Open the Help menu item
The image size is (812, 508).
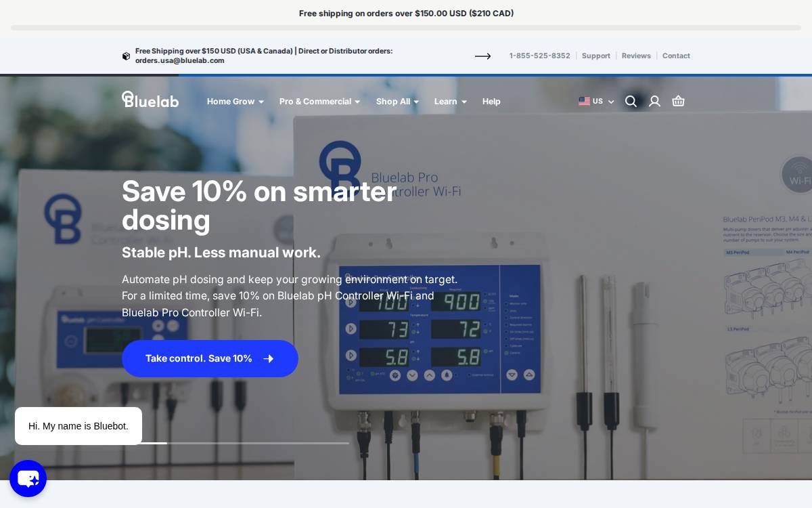[x=491, y=102]
